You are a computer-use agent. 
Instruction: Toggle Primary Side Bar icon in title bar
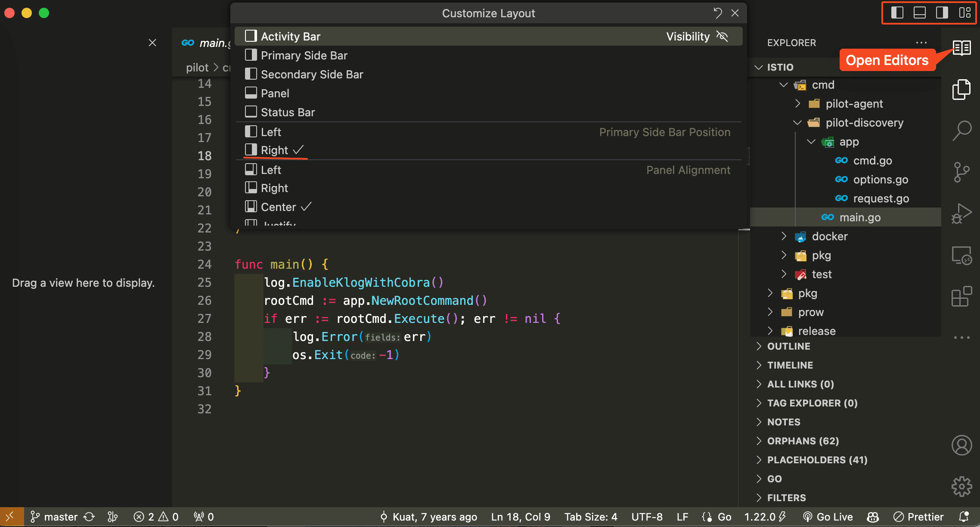coord(897,13)
